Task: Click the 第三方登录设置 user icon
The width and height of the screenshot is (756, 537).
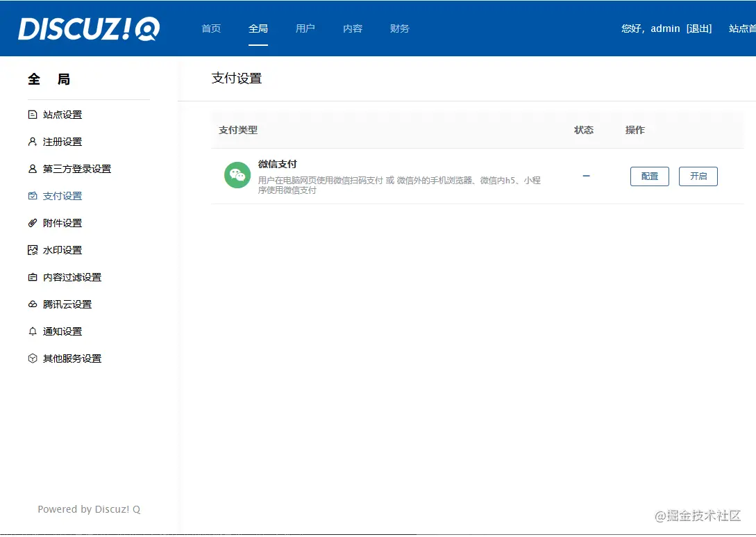Action: pos(33,168)
